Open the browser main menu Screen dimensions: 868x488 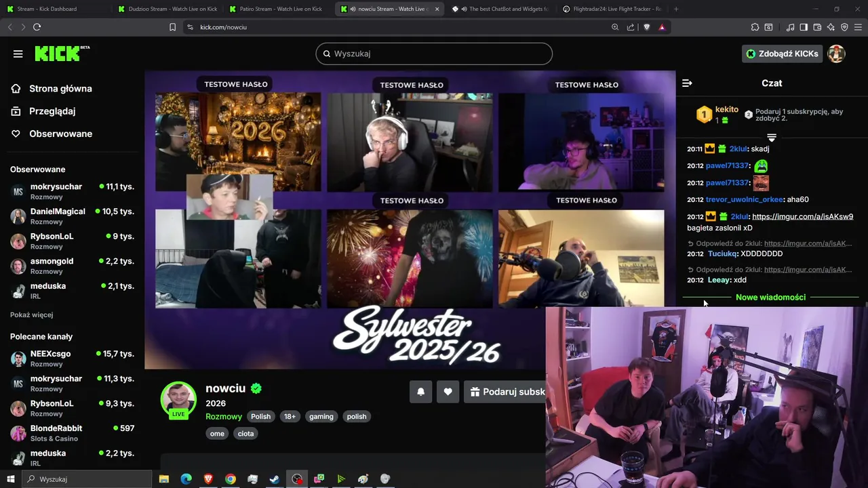click(x=859, y=27)
